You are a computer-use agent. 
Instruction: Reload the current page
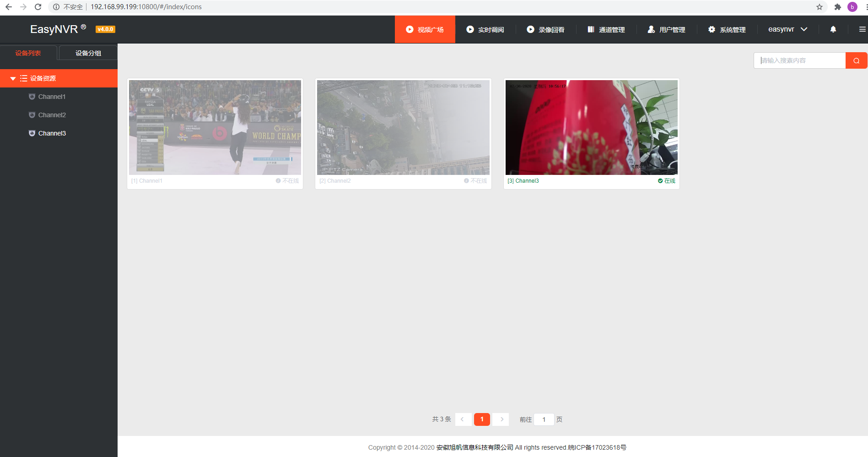tap(38, 7)
